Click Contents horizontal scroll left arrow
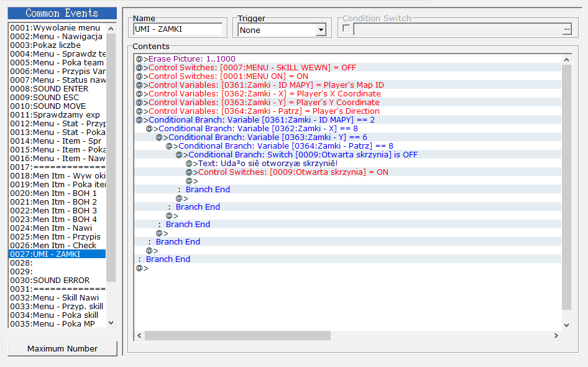588x367 pixels. (139, 335)
